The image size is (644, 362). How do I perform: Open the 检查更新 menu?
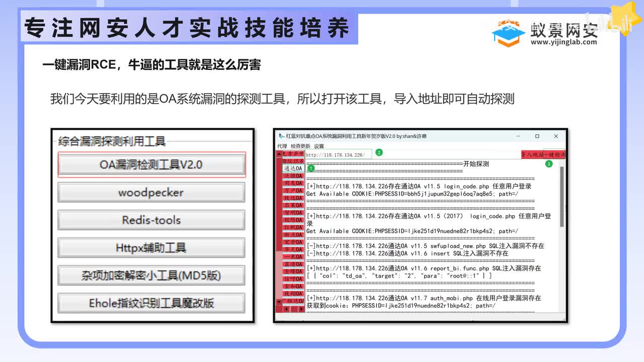300,146
